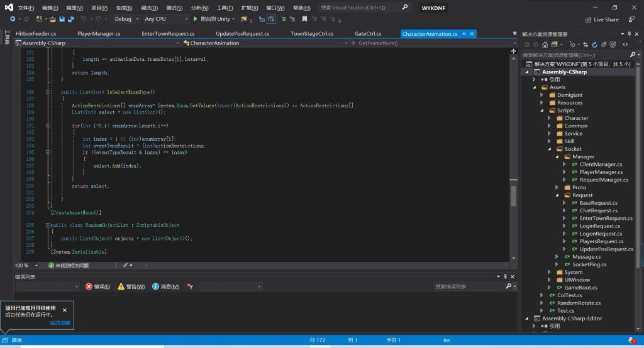The height and width of the screenshot is (348, 644).
Task: Switch views icon in Solution Explorer
Action: (x=555, y=45)
